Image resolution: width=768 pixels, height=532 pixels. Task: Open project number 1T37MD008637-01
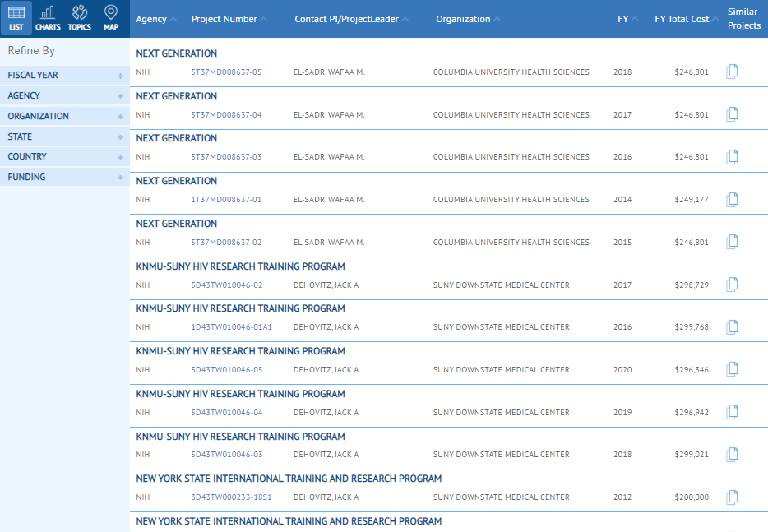pos(226,199)
